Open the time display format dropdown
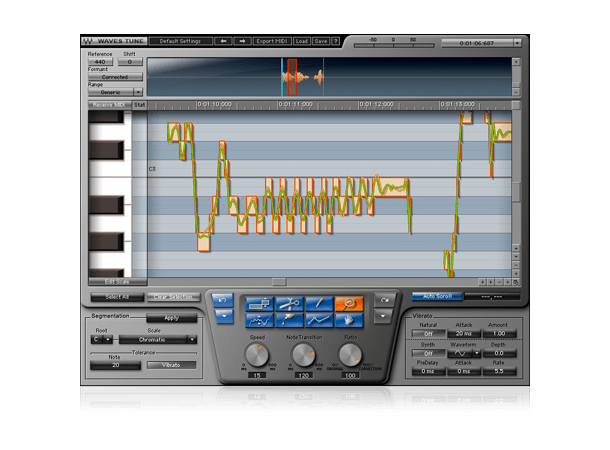 click(517, 43)
